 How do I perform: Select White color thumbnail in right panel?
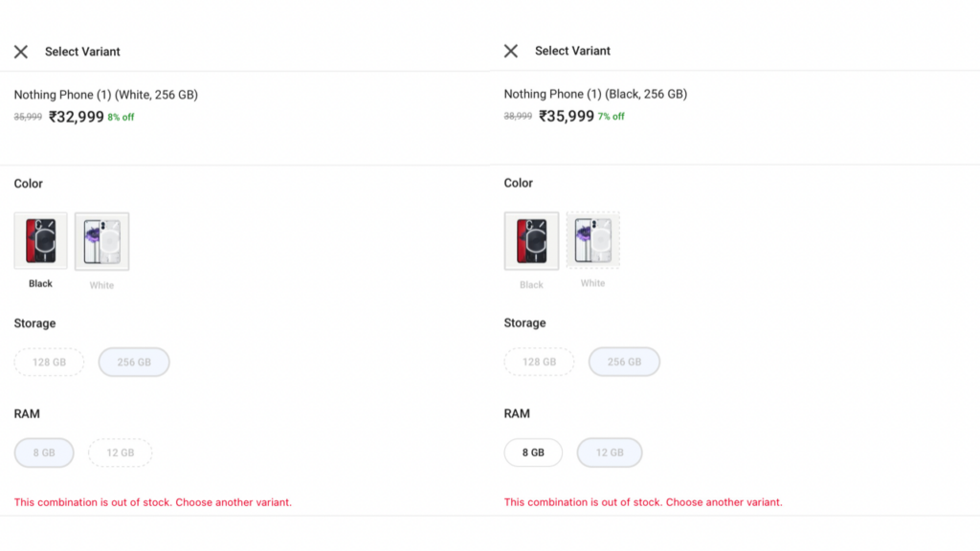pos(593,239)
